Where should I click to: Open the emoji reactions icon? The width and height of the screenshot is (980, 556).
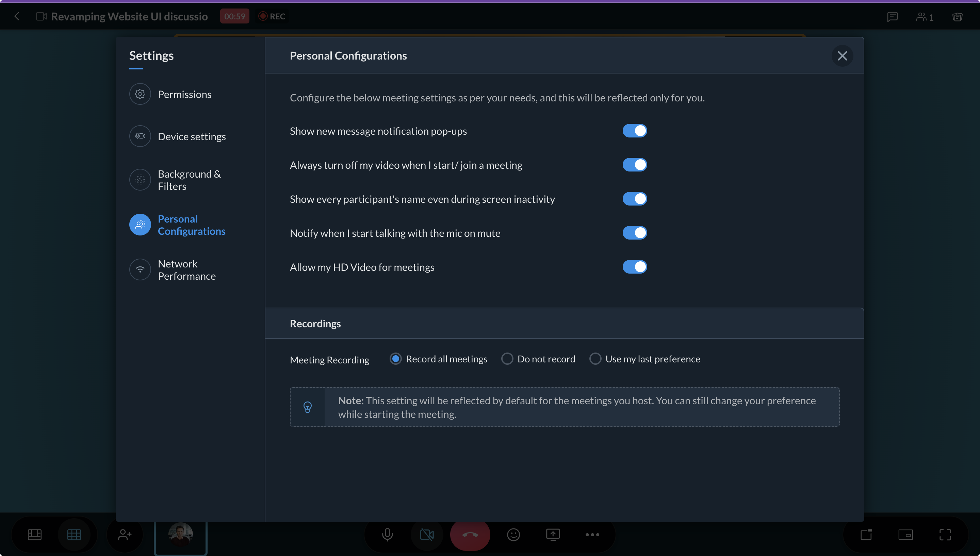pyautogui.click(x=513, y=535)
